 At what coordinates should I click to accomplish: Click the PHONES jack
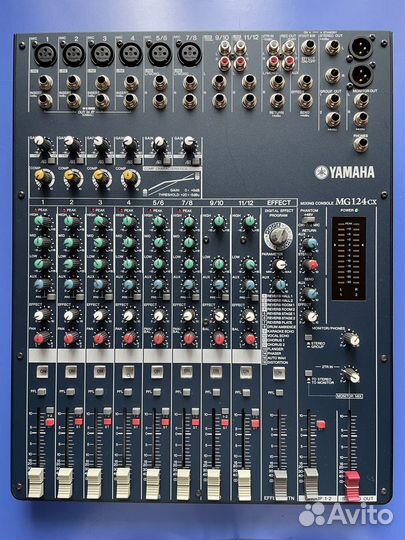point(361,145)
